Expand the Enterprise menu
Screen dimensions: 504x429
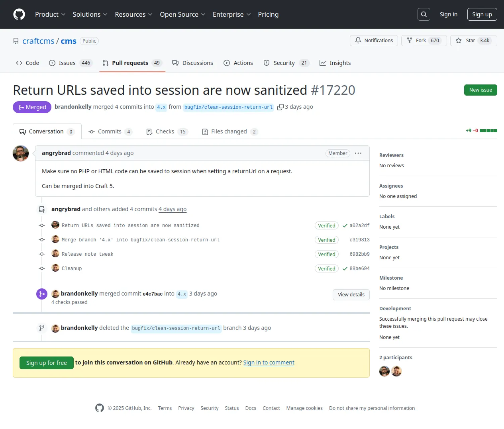[x=231, y=14]
